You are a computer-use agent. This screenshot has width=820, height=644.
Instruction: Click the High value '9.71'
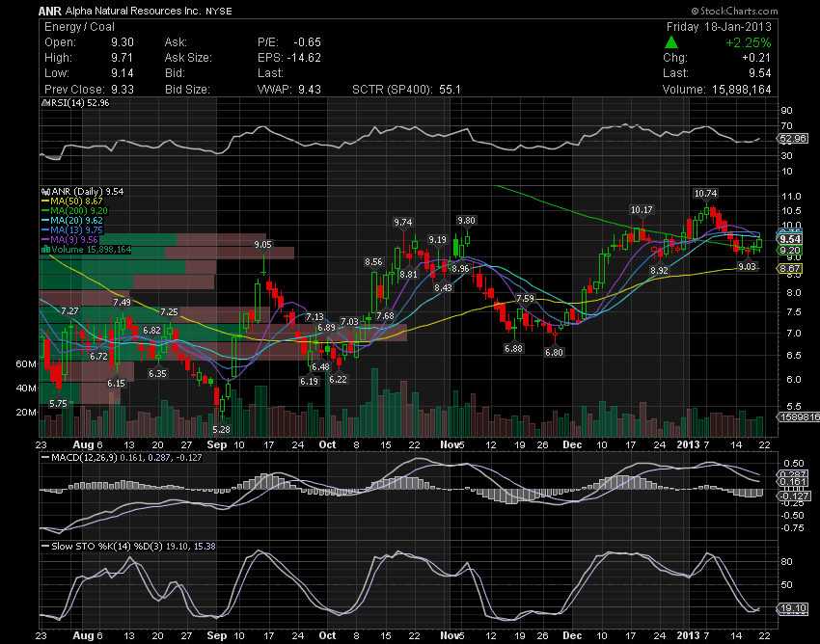tap(122, 58)
